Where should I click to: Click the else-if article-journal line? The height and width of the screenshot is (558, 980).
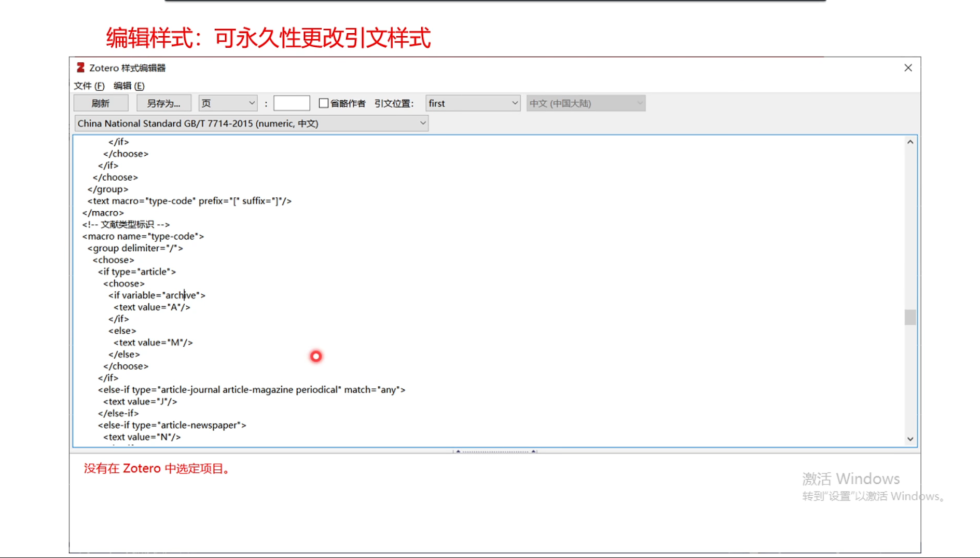coord(252,390)
